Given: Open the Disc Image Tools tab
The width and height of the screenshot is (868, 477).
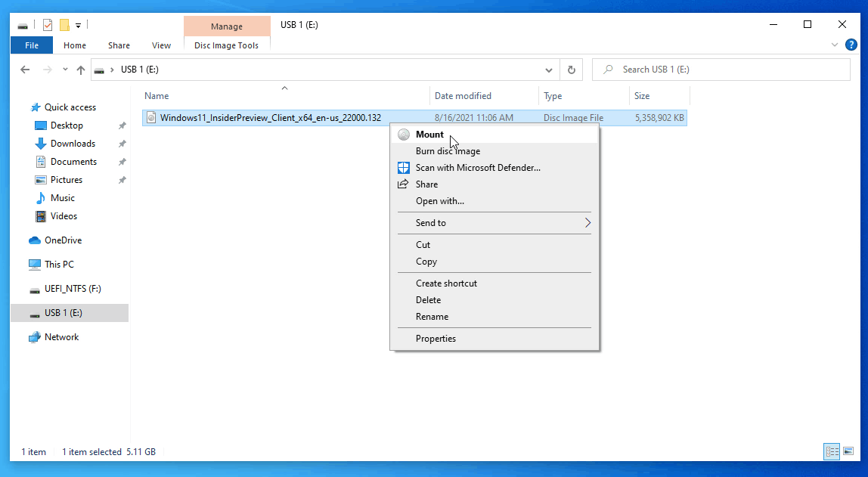Looking at the screenshot, I should coord(226,45).
